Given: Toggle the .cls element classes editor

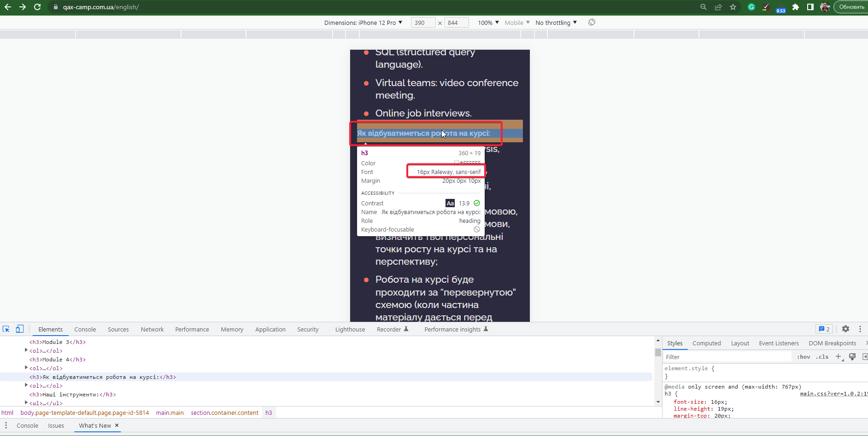Looking at the screenshot, I should click(x=822, y=356).
